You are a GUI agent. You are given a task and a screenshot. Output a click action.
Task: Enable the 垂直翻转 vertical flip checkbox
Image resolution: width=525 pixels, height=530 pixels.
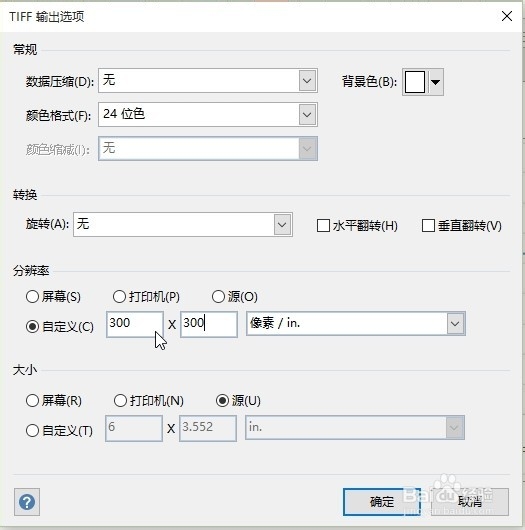click(428, 225)
